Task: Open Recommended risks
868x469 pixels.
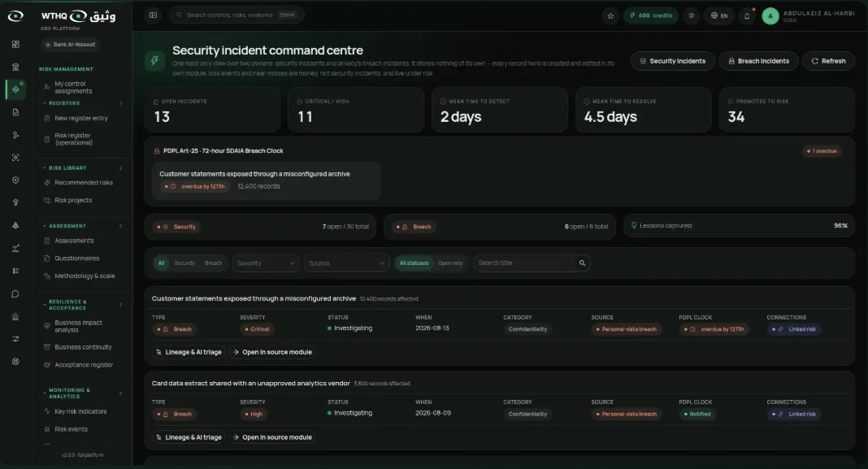Action: coord(83,183)
